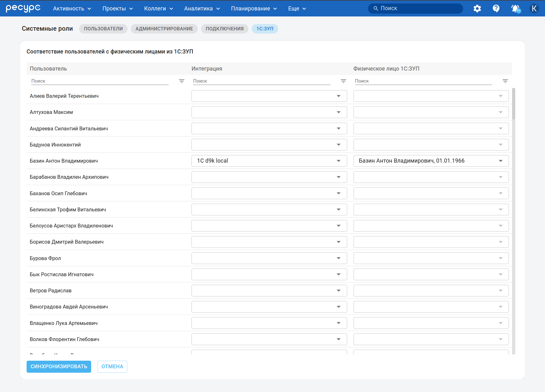The image size is (545, 392).
Task: Expand integration dropdown for Бурова Фрол
Action: coord(269,258)
